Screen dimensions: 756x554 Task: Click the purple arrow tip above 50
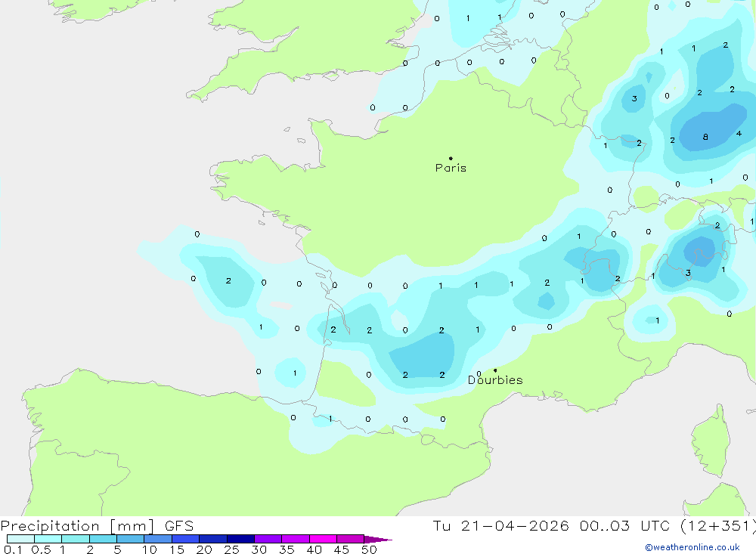(378, 540)
